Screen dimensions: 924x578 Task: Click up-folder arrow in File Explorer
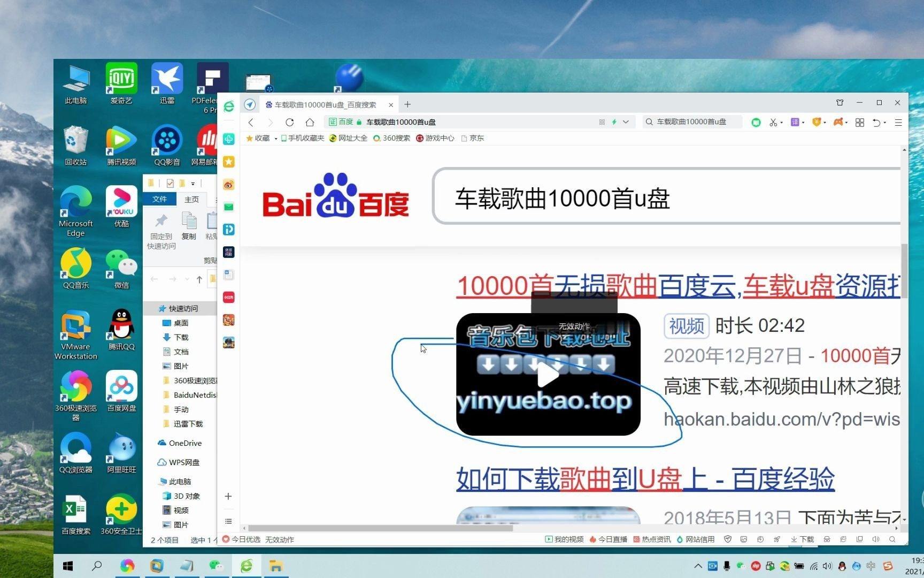pyautogui.click(x=199, y=279)
